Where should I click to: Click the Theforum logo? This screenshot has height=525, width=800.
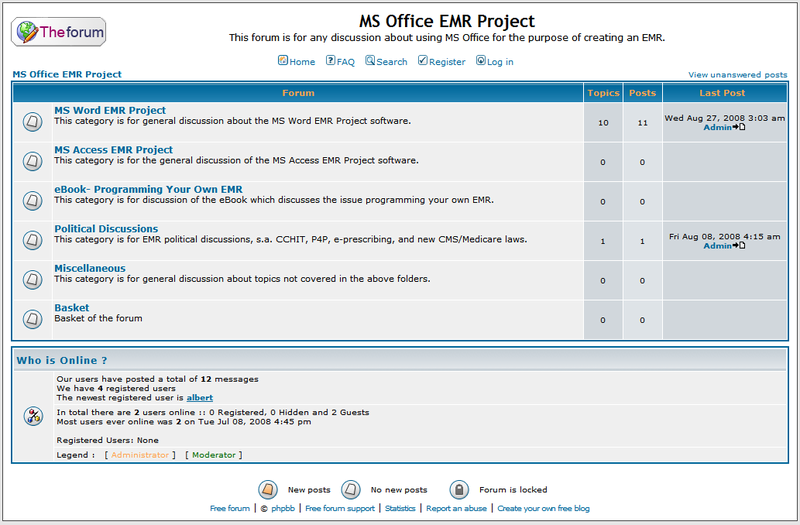[x=58, y=32]
